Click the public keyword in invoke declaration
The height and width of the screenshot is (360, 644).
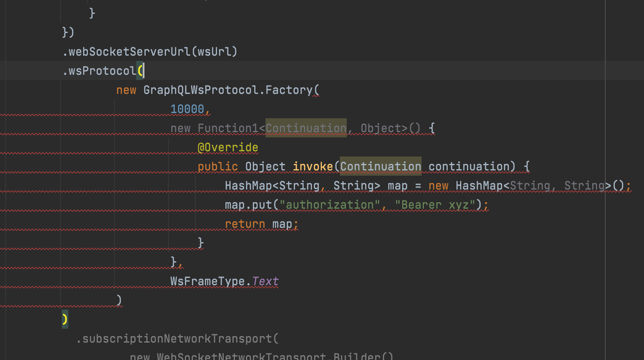point(218,166)
